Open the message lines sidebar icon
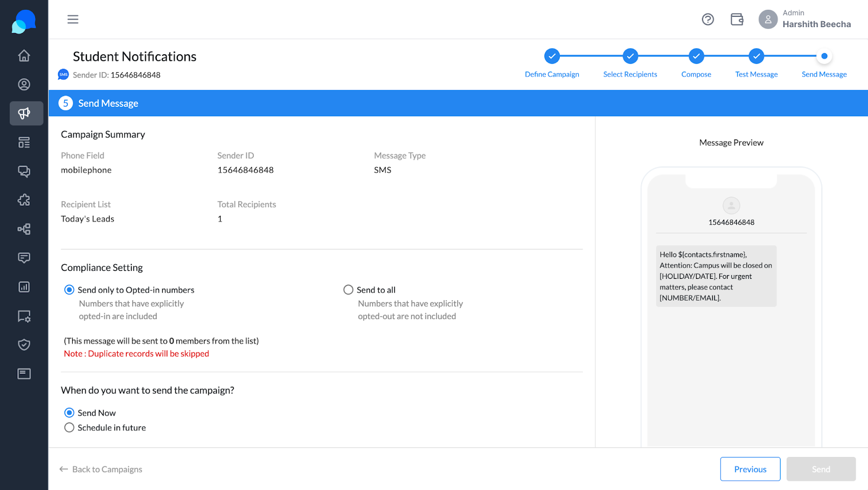The height and width of the screenshot is (490, 868). click(x=24, y=258)
